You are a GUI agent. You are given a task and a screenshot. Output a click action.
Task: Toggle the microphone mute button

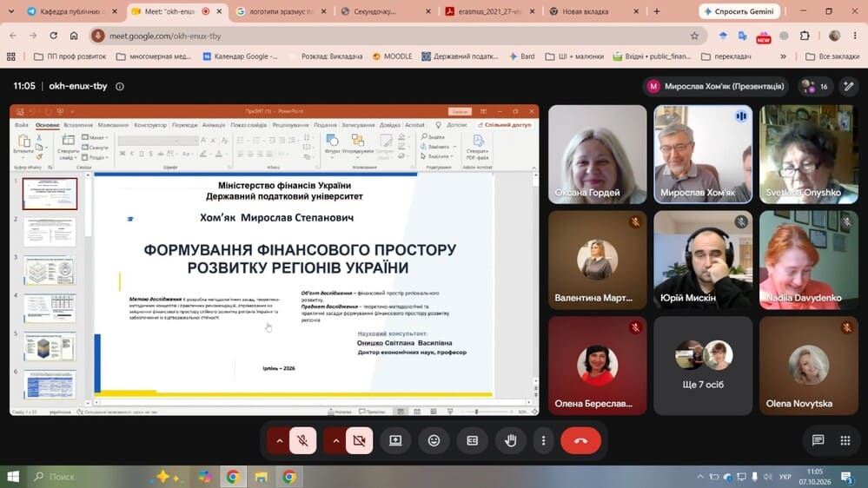click(x=303, y=440)
